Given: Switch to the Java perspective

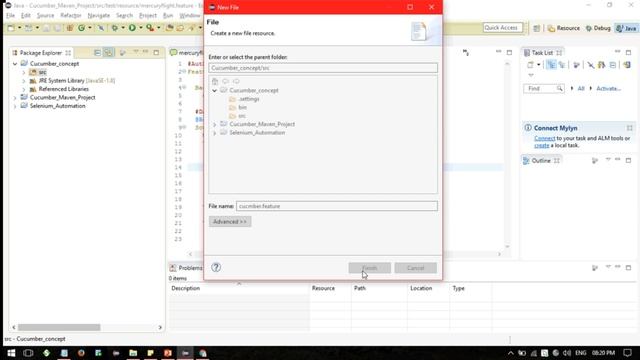Looking at the screenshot, I should pos(627,28).
